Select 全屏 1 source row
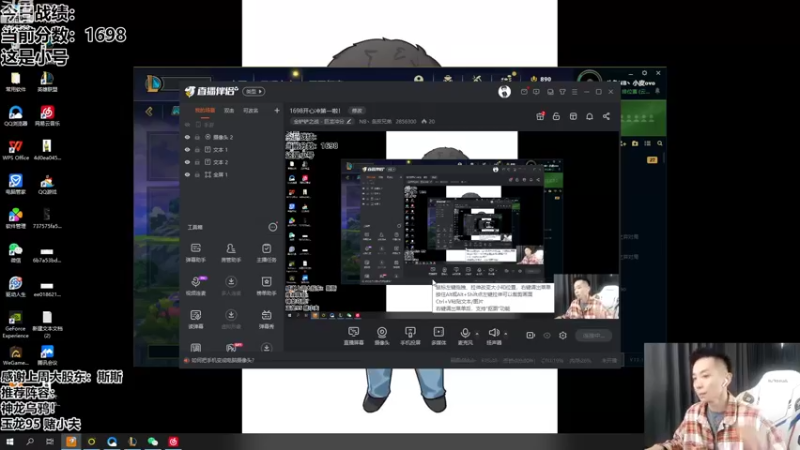Viewport: 800px width, 450px height. (x=232, y=174)
